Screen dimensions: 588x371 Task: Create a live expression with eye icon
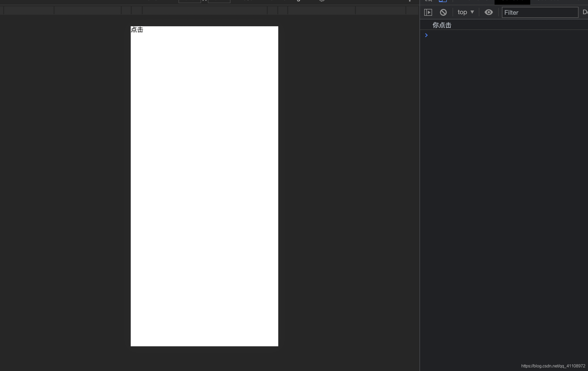coord(489,12)
